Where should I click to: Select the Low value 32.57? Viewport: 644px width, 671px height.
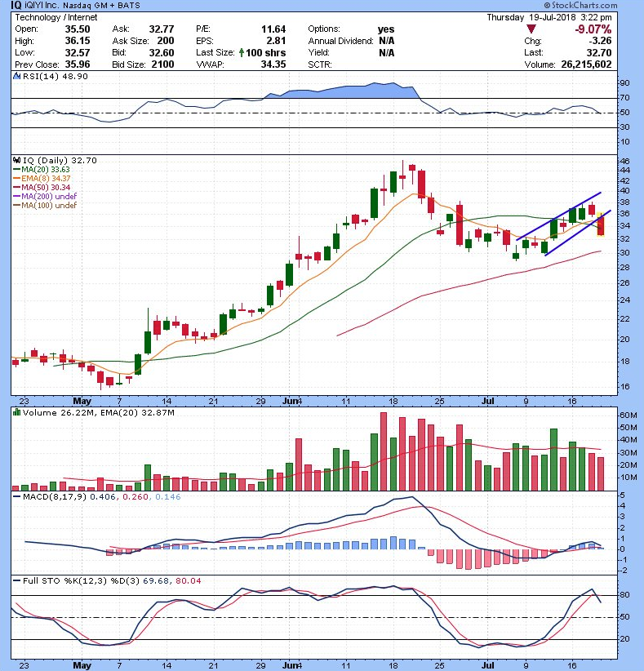(78, 52)
